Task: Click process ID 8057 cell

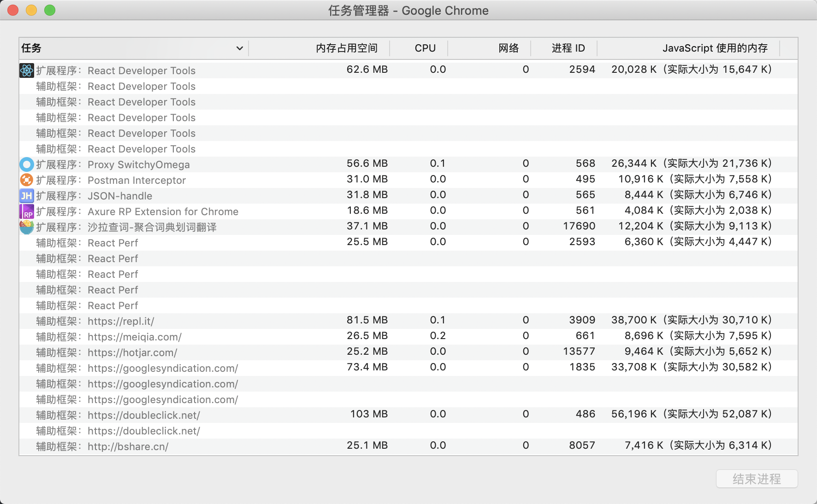Action: (582, 445)
